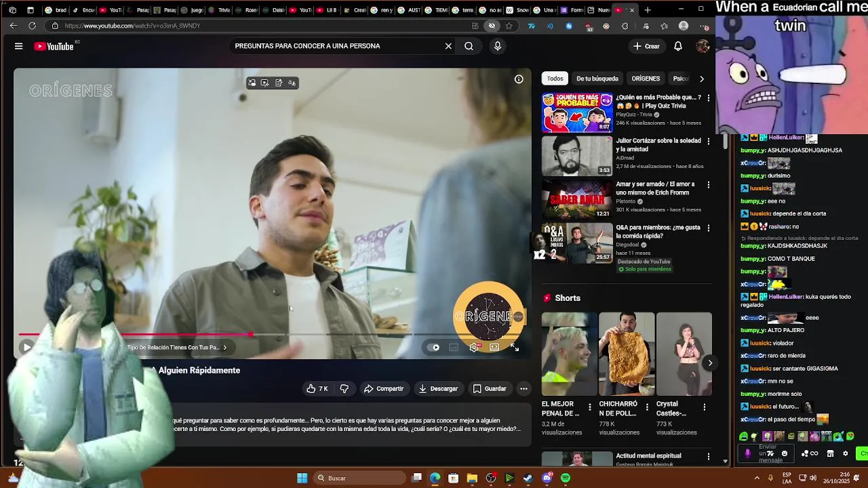
Task: Open options for CHICHARRÓN DE POLLO short
Action: pyautogui.click(x=647, y=407)
